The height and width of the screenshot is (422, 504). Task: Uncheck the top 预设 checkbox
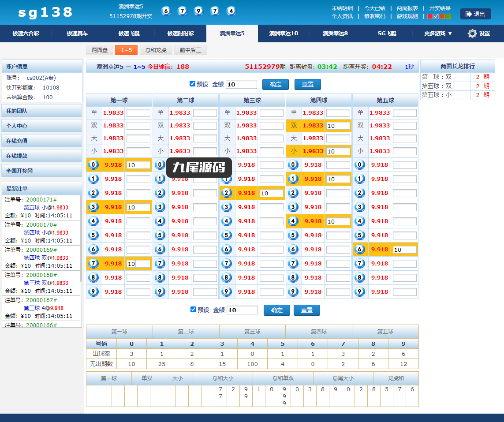tap(193, 84)
